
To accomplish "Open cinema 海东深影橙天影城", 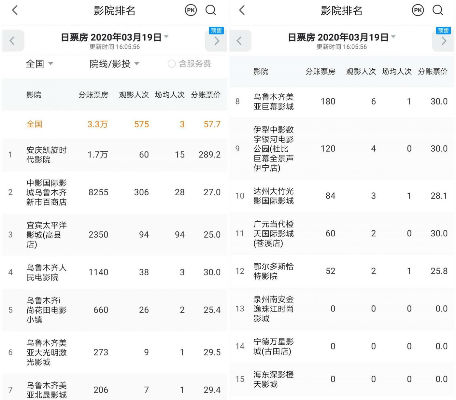I will click(342, 379).
